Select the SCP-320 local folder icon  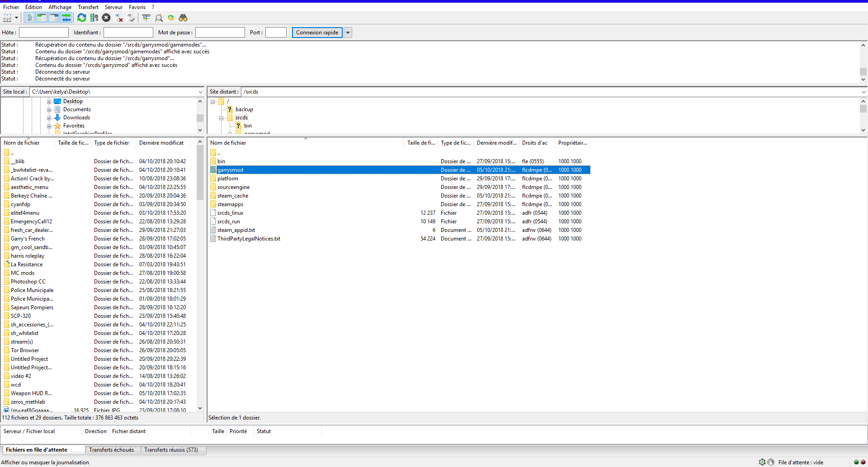pos(6,316)
